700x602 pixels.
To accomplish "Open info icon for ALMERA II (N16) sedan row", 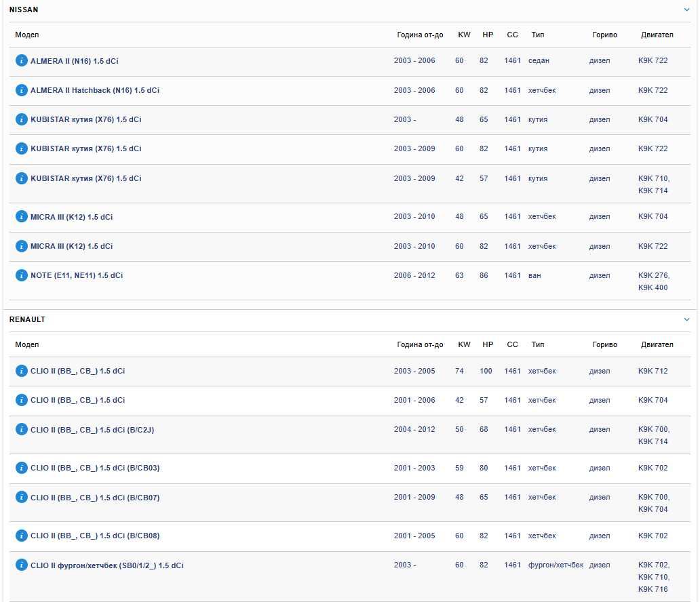I will tap(22, 60).
